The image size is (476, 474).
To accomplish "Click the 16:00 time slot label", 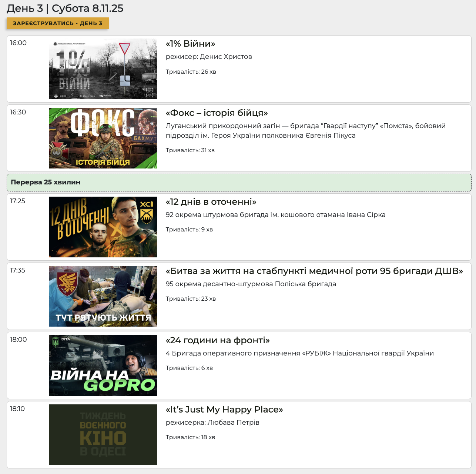I will click(18, 43).
